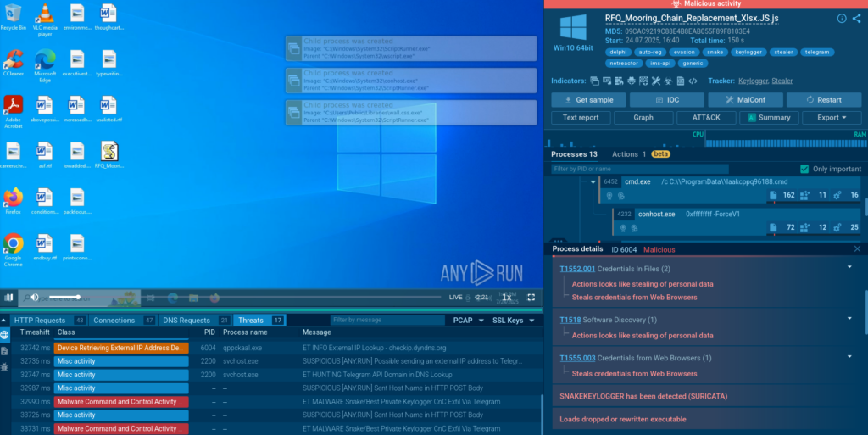
Task: Collapse the T1552.001 Credentials In Files section
Action: [x=849, y=268]
